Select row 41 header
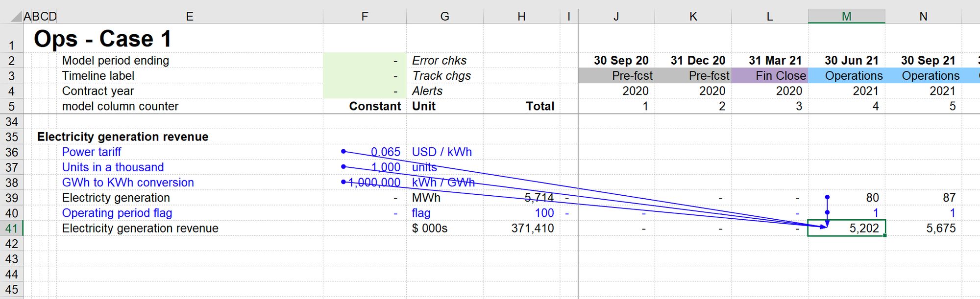Image resolution: width=980 pixels, height=299 pixels. click(x=11, y=229)
